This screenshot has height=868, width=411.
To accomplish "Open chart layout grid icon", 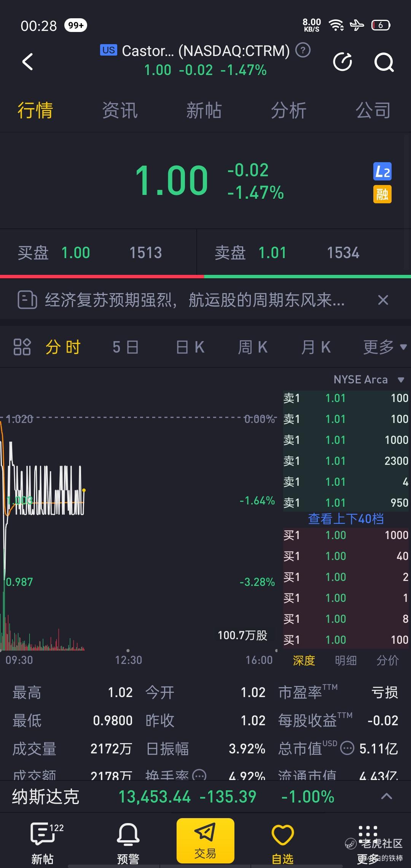I will [22, 347].
